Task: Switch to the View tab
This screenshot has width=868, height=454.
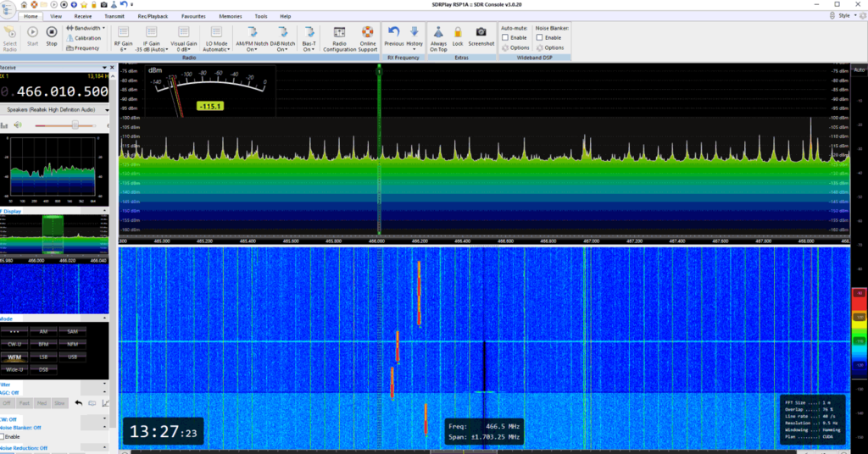Action: click(x=56, y=17)
